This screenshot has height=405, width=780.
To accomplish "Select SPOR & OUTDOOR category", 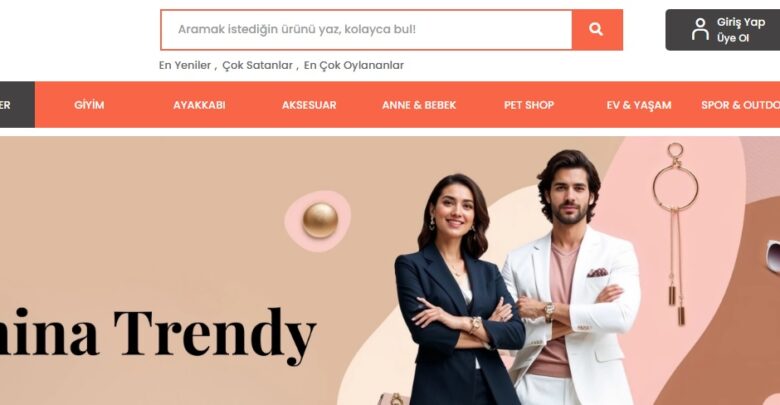I will (740, 105).
